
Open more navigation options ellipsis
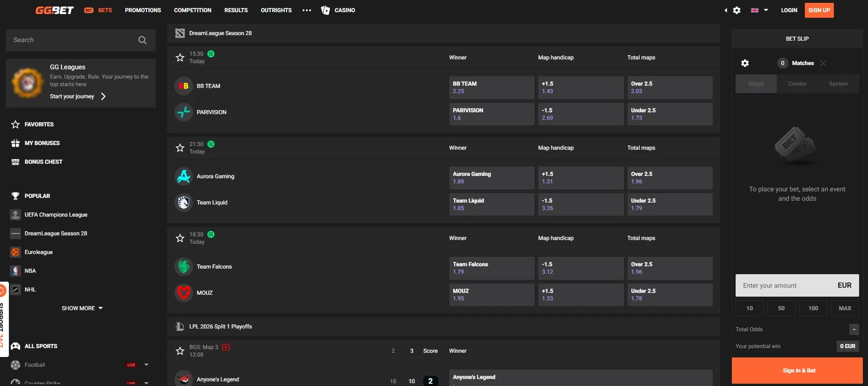(x=307, y=10)
